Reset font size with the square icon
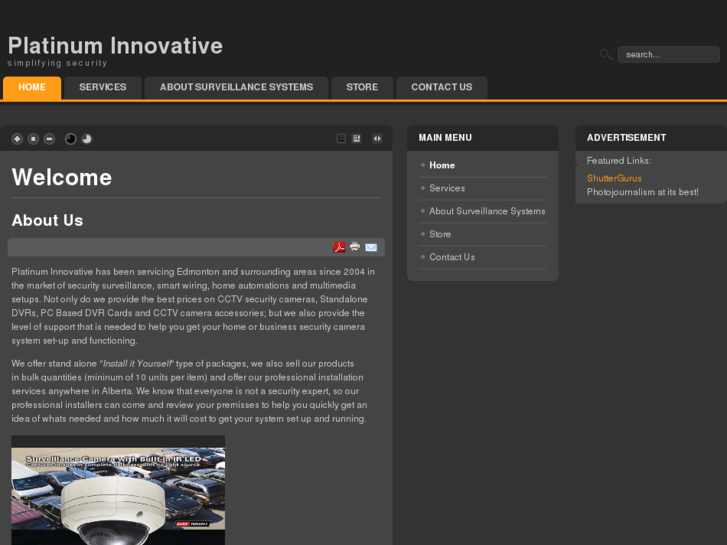 click(33, 139)
